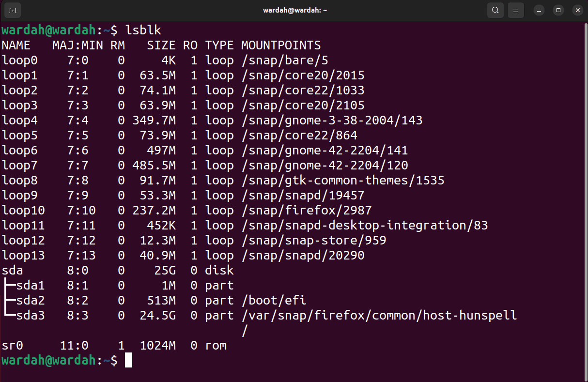Click the NAME column header
This screenshot has height=382, width=588.
click(x=16, y=45)
